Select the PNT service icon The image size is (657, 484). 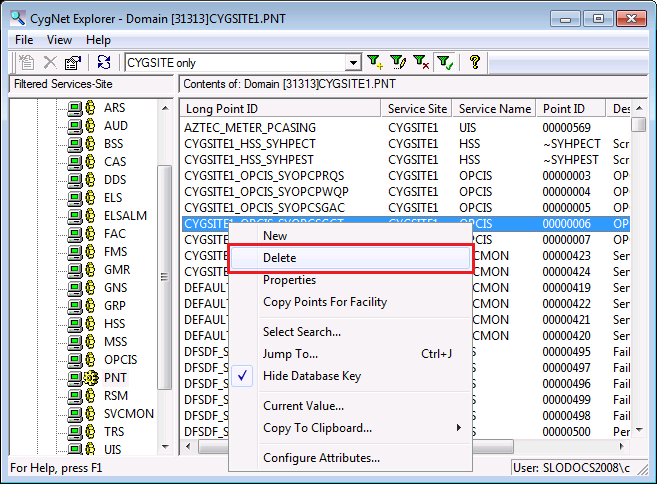point(83,378)
